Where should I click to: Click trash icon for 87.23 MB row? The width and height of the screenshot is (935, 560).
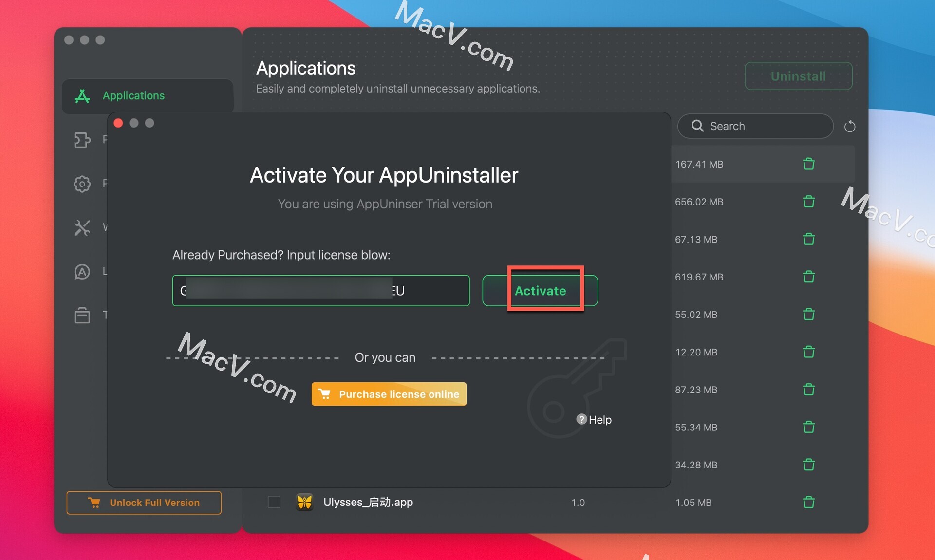click(809, 390)
